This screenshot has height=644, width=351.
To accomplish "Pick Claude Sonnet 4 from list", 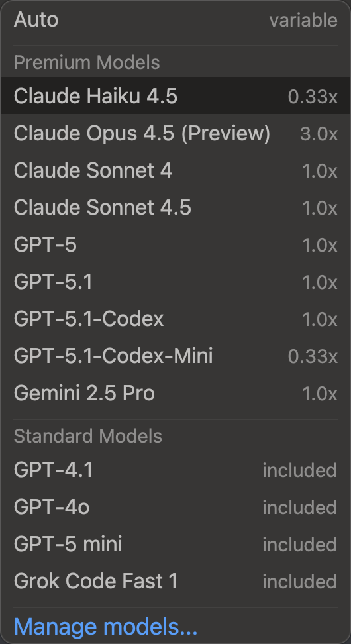I will [x=175, y=170].
